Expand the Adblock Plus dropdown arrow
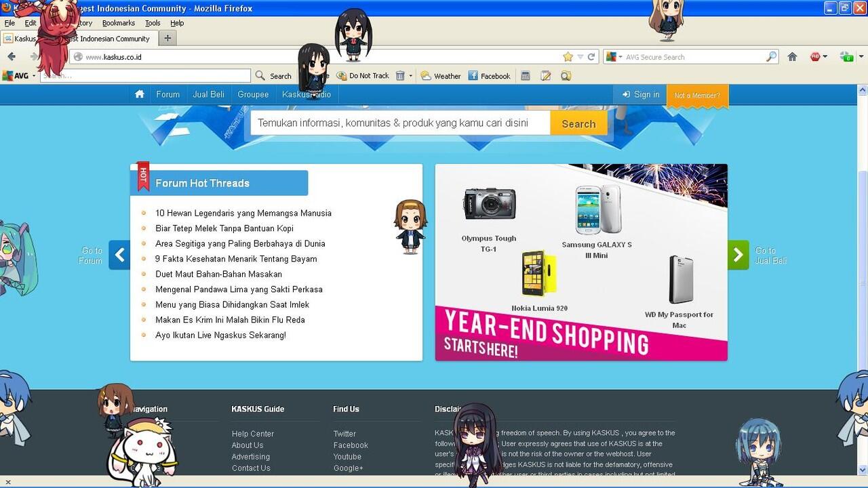 click(825, 57)
